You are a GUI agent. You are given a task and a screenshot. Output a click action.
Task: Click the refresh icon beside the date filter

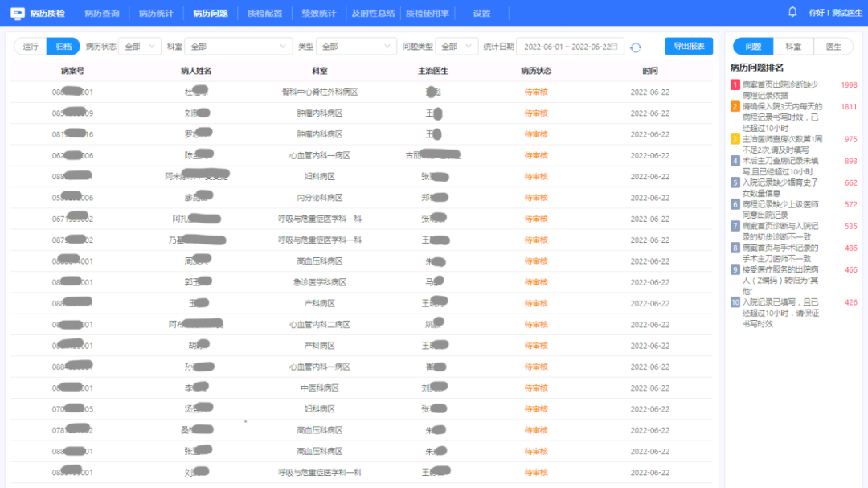(x=637, y=47)
